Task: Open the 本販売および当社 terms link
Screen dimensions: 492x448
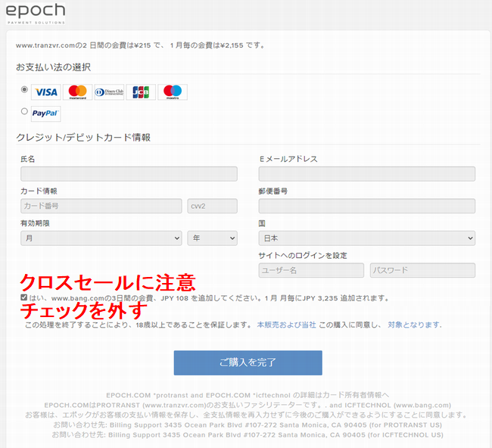Action: 286,325
